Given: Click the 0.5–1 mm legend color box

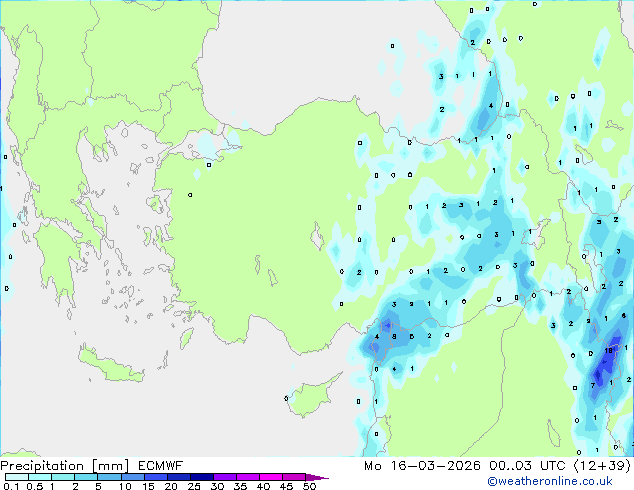Looking at the screenshot, I should click(40, 477).
